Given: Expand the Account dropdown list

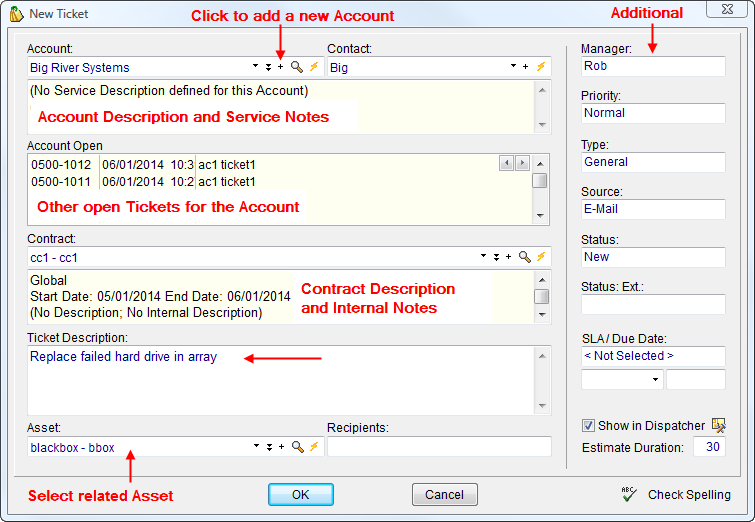Looking at the screenshot, I should (x=256, y=68).
